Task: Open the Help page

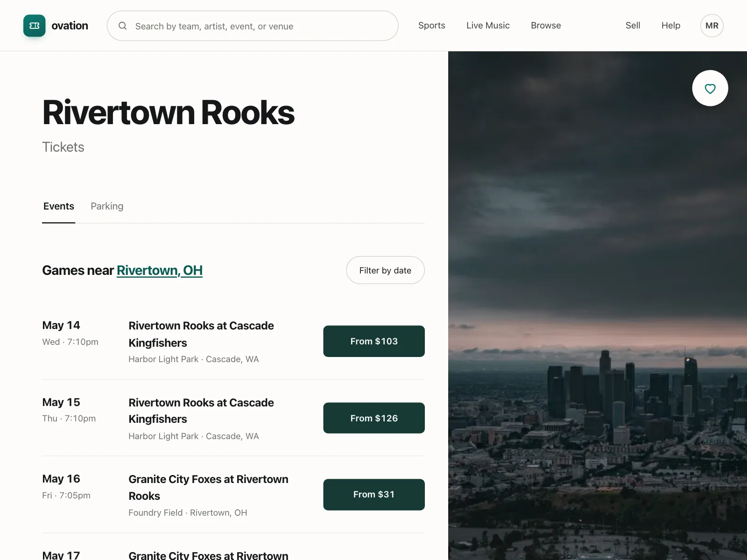Action: (671, 26)
